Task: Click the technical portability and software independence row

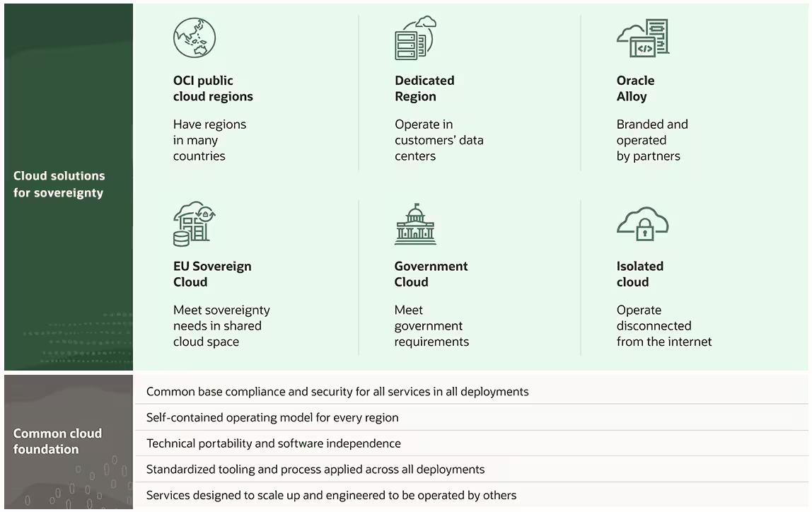Action: click(x=274, y=443)
